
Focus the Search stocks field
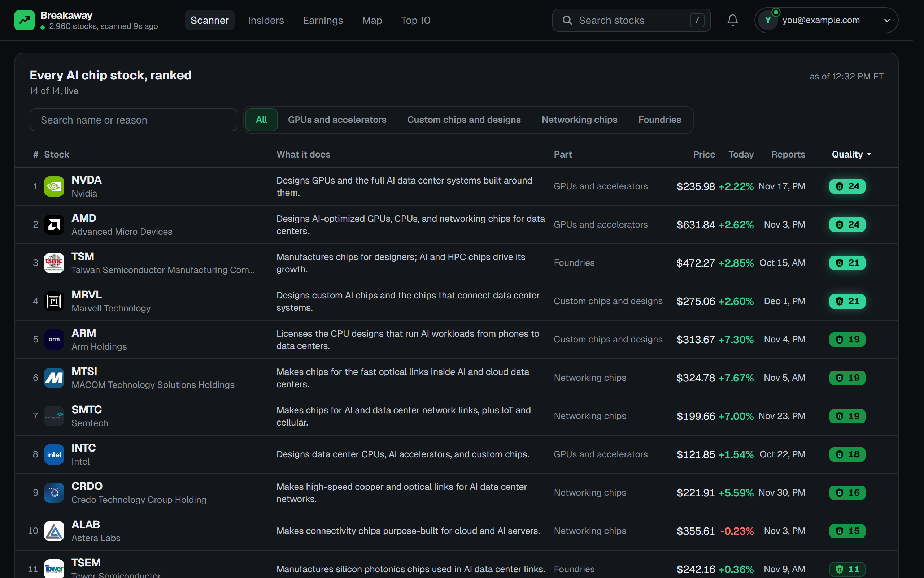631,20
